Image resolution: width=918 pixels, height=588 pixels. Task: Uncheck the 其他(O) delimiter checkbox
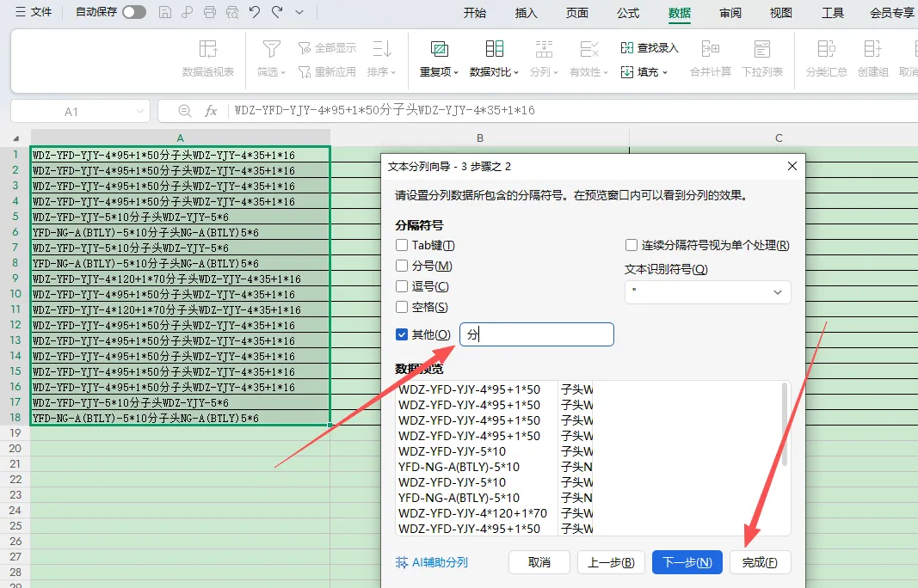402,334
